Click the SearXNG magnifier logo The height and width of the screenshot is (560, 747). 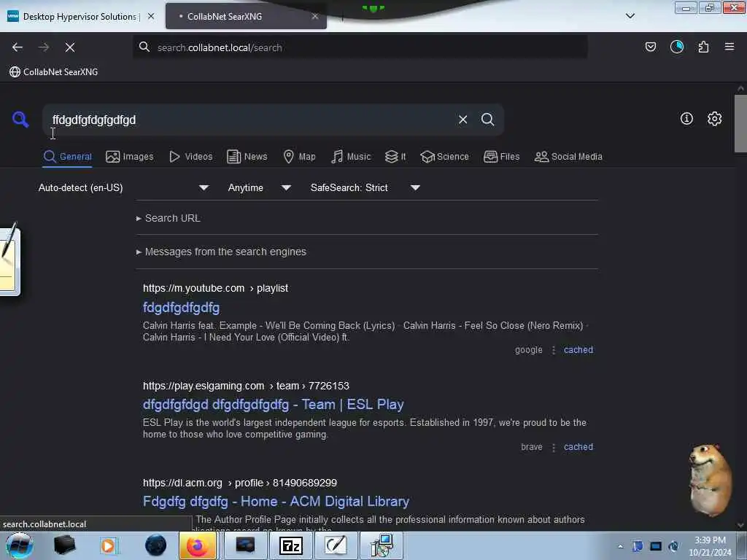(20, 119)
